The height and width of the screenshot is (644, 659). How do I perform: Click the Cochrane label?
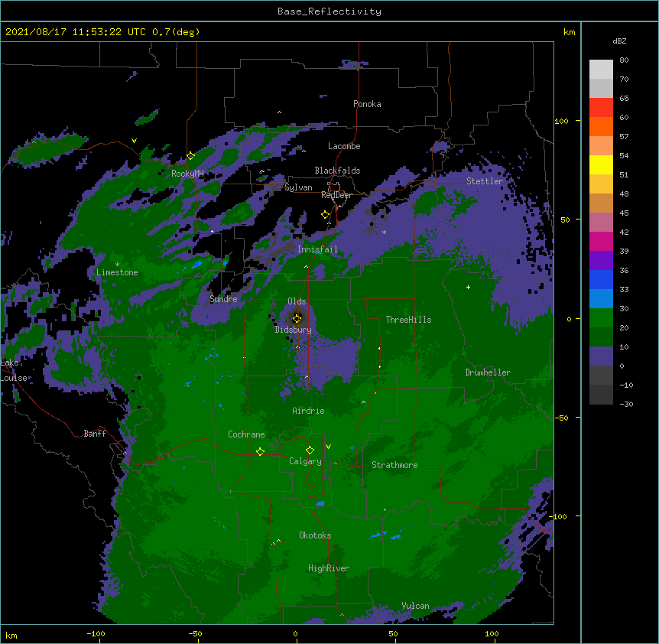click(x=246, y=434)
